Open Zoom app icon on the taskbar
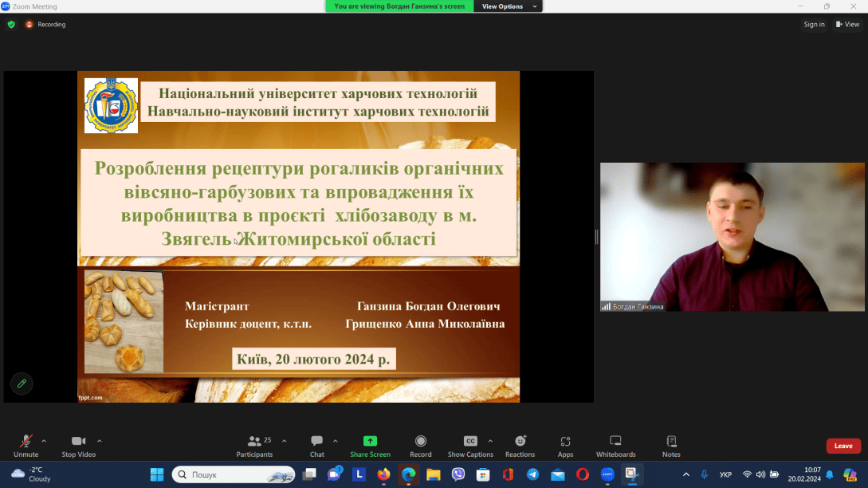868x488 pixels. click(x=607, y=474)
